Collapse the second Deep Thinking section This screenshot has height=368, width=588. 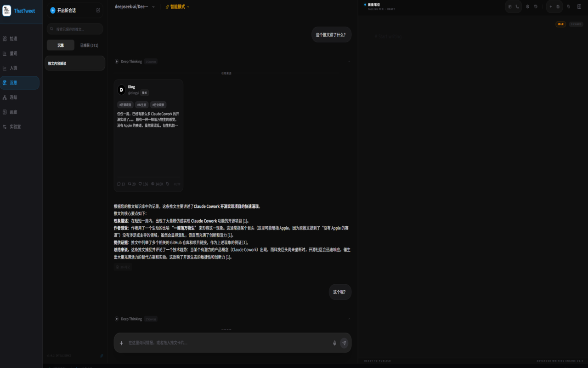[349, 319]
